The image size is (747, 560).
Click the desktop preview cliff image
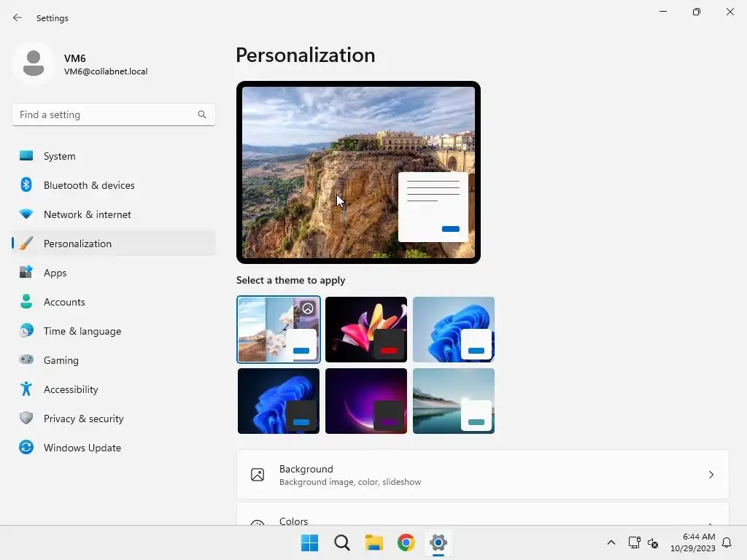coord(358,172)
